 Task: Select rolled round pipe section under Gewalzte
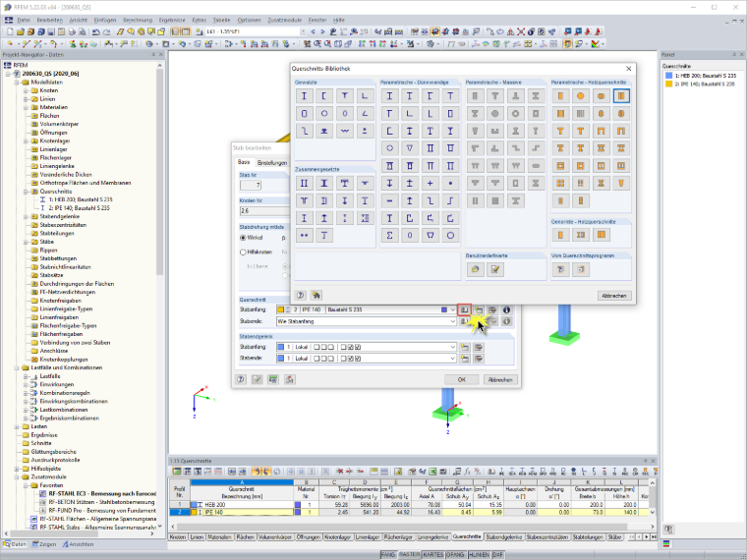324,113
